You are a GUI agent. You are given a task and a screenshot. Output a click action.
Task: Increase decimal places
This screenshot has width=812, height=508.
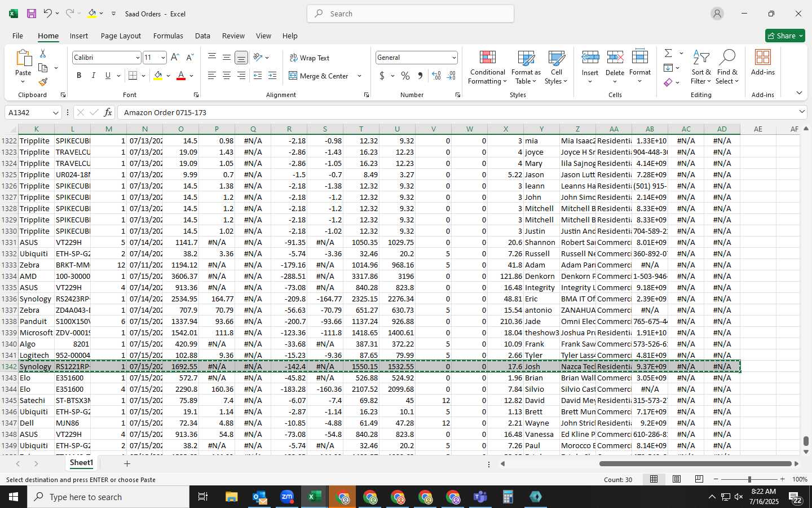[436, 76]
